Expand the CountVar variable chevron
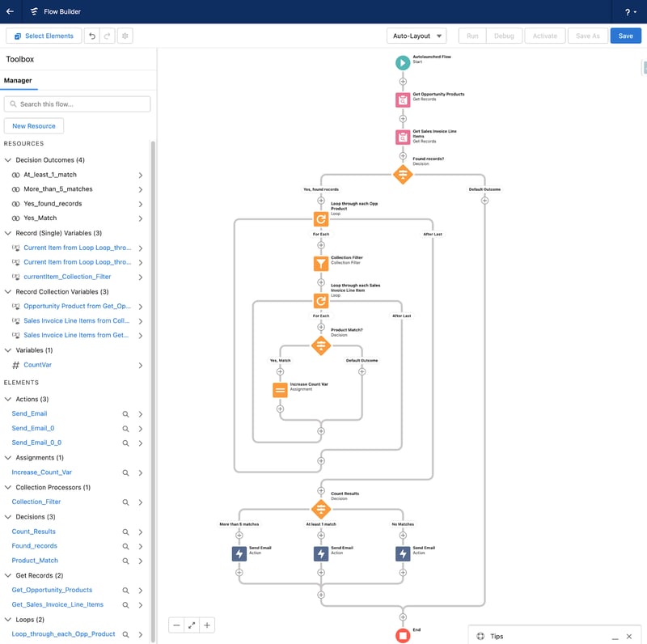The width and height of the screenshot is (647, 644). click(141, 364)
